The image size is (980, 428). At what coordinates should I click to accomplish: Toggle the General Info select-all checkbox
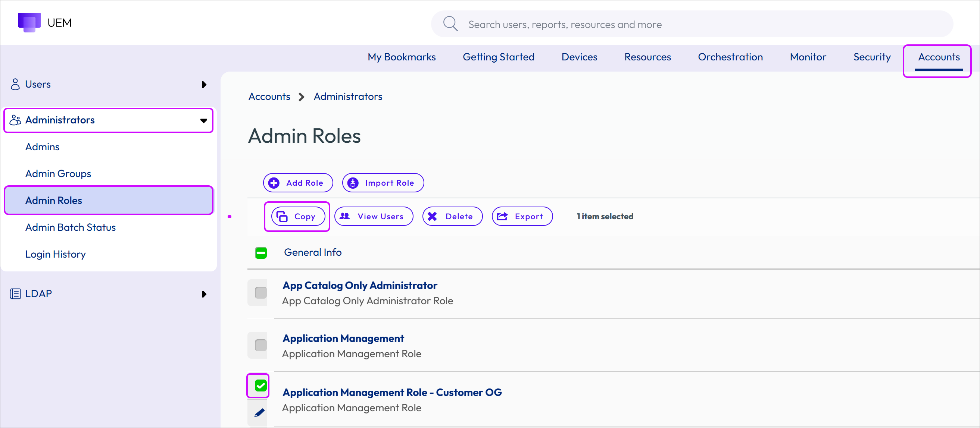(261, 253)
